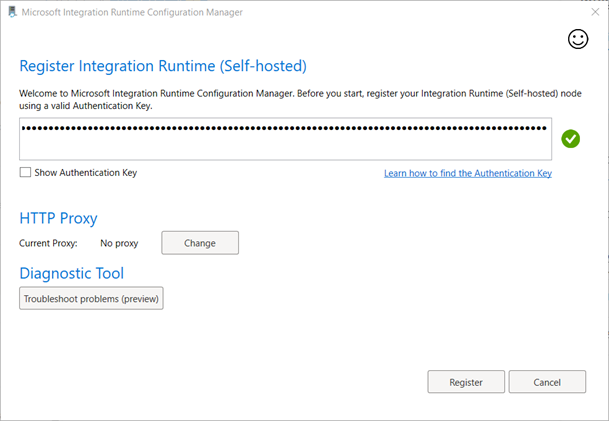Click the 'HTTP Proxy' section heading

[58, 218]
